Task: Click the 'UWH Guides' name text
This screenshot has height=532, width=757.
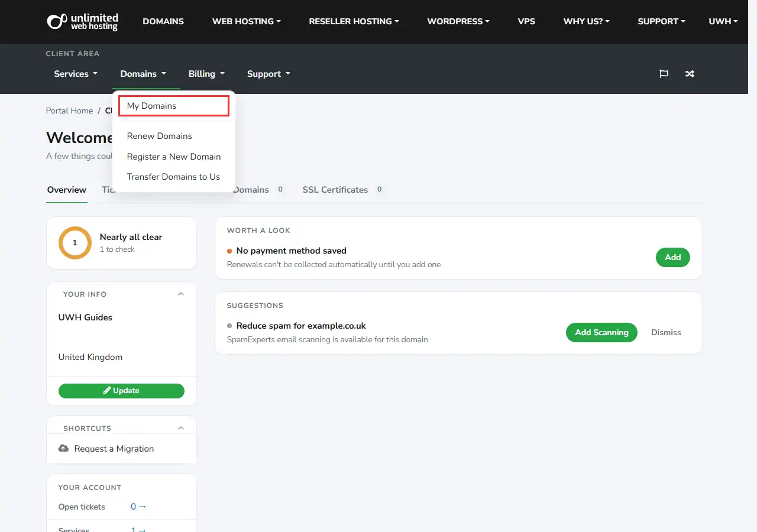Action: pyautogui.click(x=85, y=317)
